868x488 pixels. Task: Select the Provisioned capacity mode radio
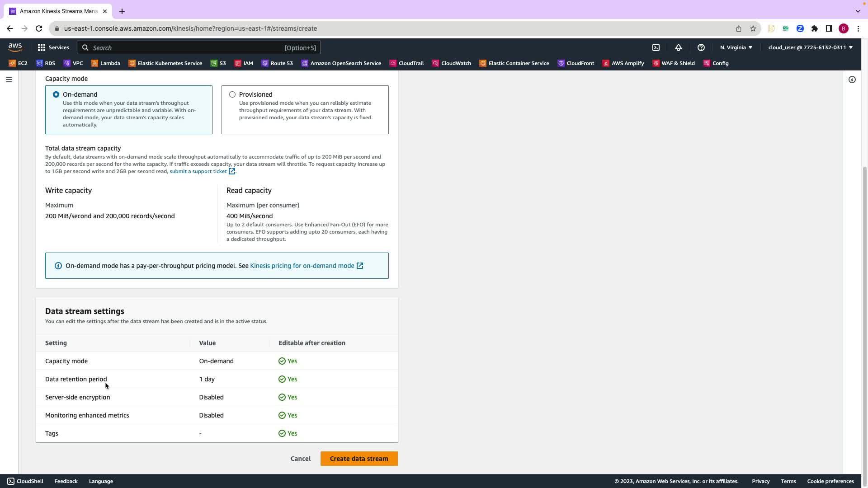pos(232,94)
